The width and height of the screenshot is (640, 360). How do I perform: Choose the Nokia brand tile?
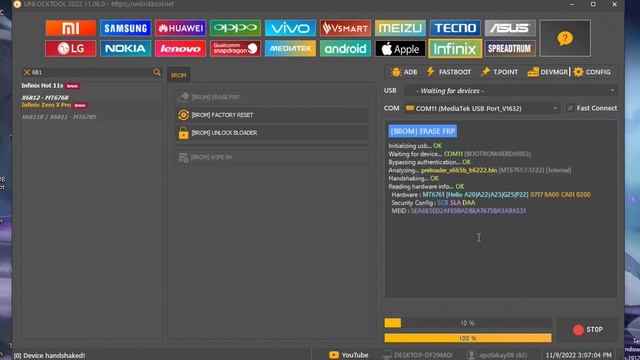tap(125, 49)
